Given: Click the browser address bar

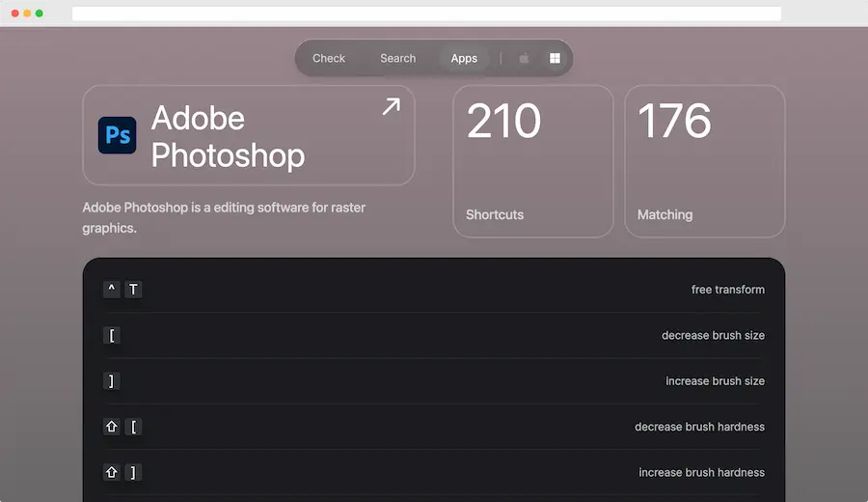Looking at the screenshot, I should coord(426,14).
